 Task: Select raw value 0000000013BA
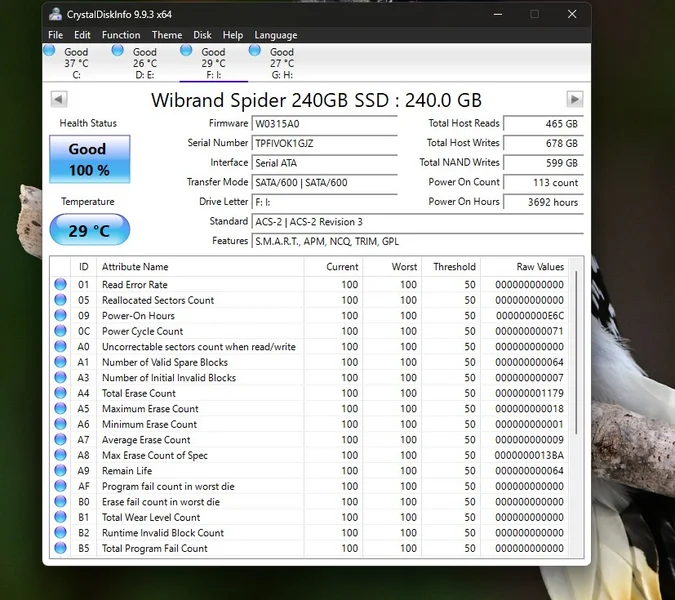point(529,455)
